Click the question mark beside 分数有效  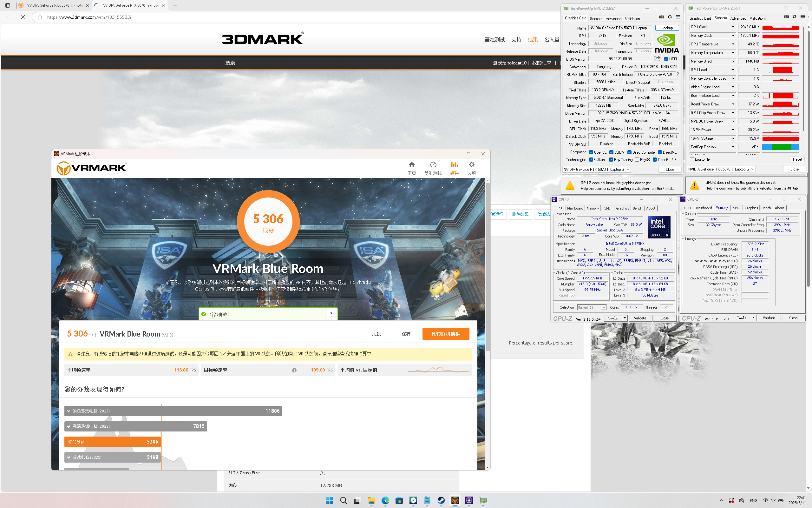coord(331,314)
